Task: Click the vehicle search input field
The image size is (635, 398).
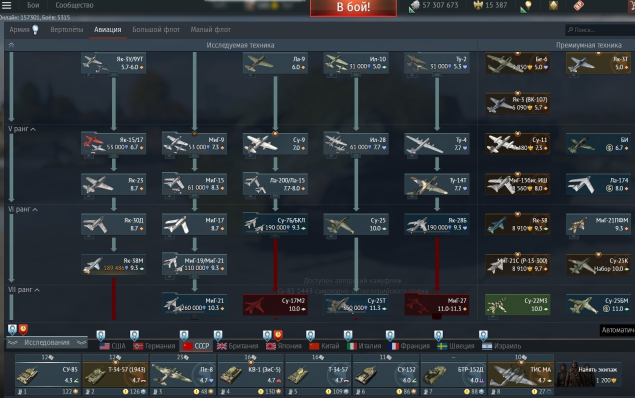Action: pyautogui.click(x=599, y=30)
